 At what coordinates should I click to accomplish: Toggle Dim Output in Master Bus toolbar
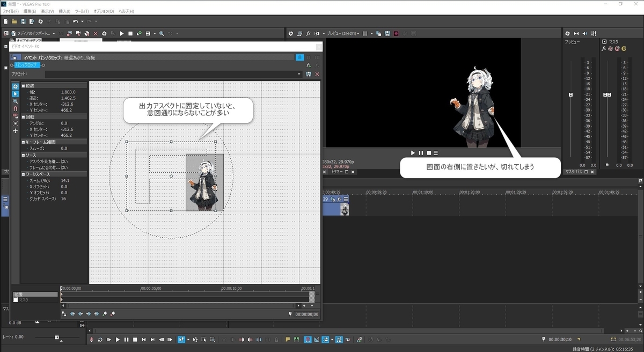584,33
